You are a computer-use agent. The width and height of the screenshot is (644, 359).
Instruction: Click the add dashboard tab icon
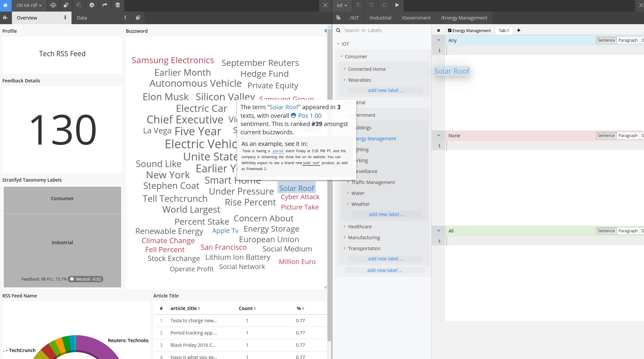(138, 18)
